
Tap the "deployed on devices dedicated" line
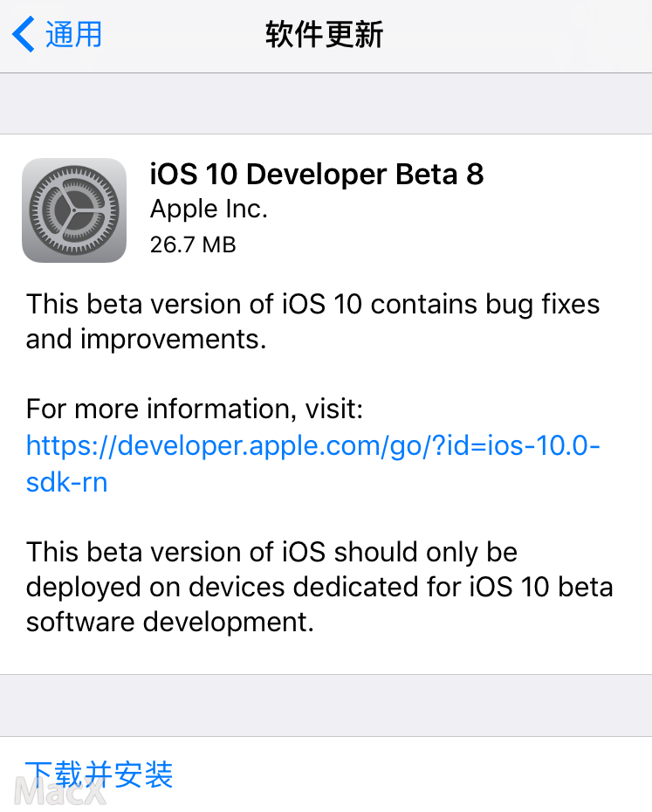pos(319,587)
